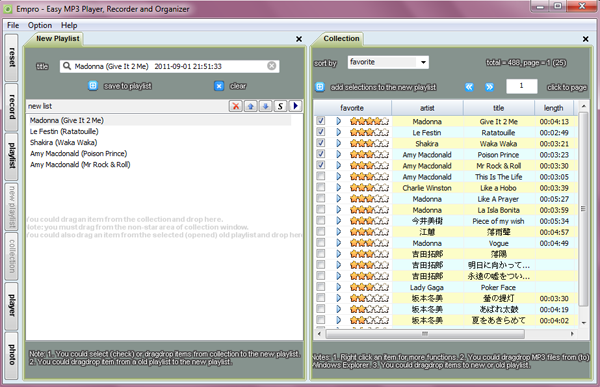600x387 pixels.
Task: Open the Help menu
Action: coord(69,25)
